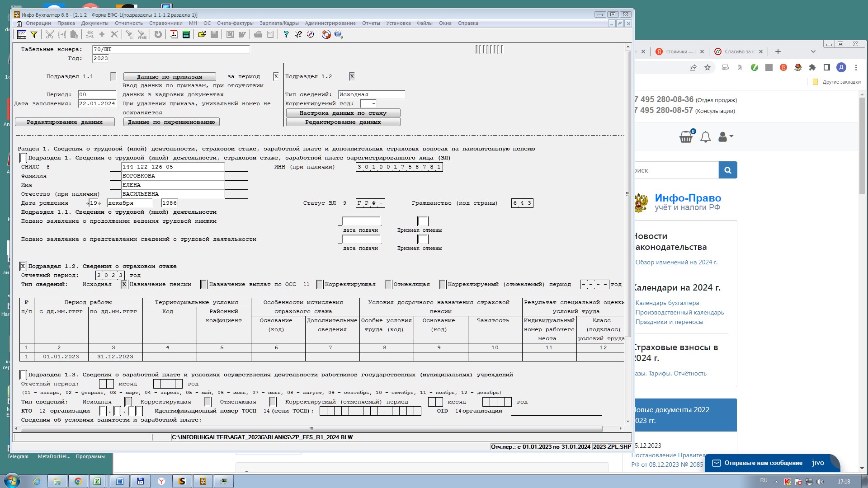Click the notification bell icon on website
Viewport: 868px width, 488px height.
click(x=705, y=137)
